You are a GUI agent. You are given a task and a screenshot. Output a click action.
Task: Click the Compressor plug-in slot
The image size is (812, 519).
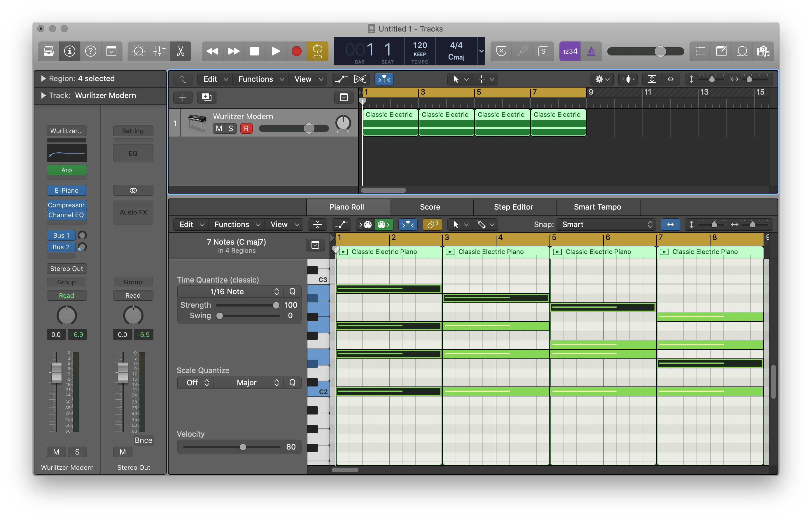[66, 205]
